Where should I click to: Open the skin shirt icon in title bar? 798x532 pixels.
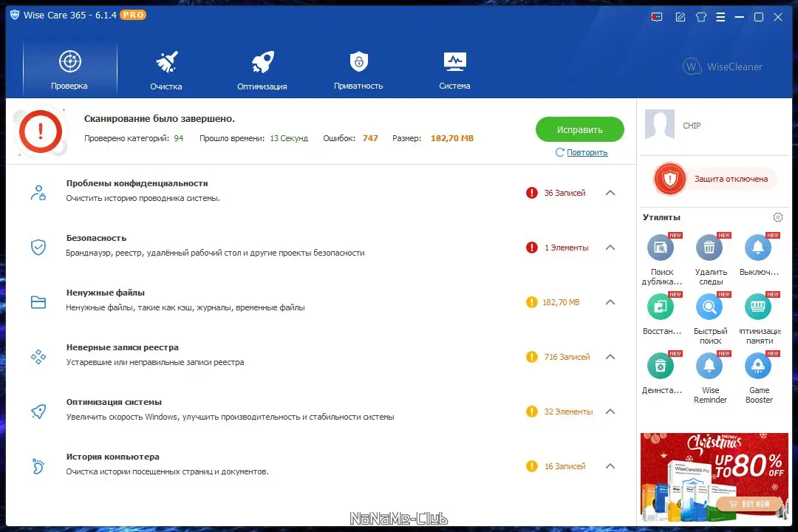click(701, 17)
